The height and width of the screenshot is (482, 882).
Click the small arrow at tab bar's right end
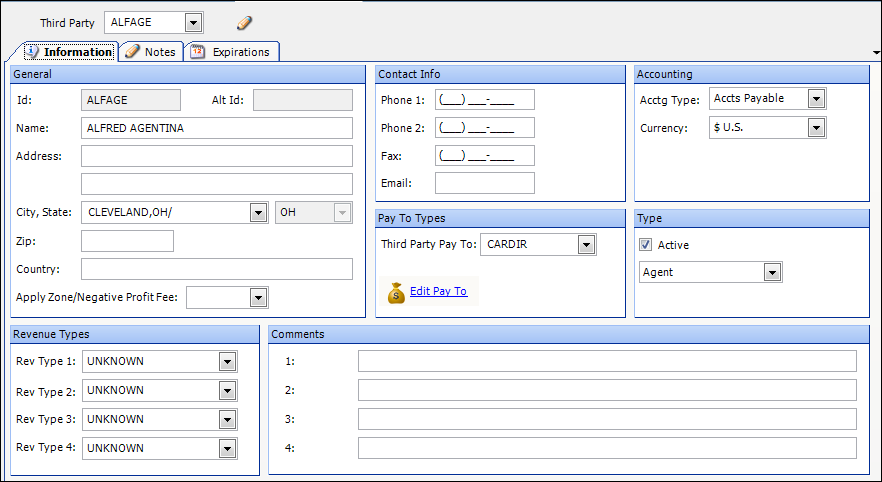click(x=875, y=53)
